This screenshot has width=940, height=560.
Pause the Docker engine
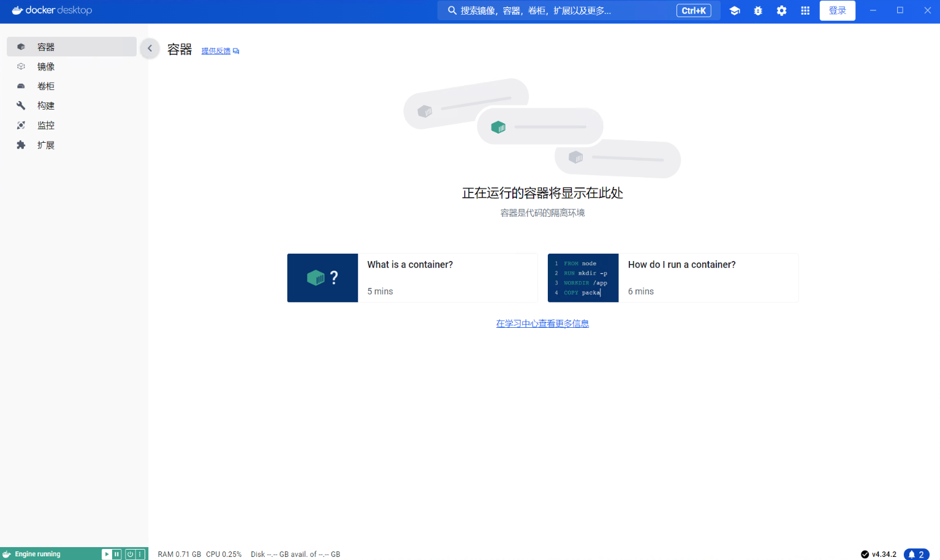coord(116,554)
